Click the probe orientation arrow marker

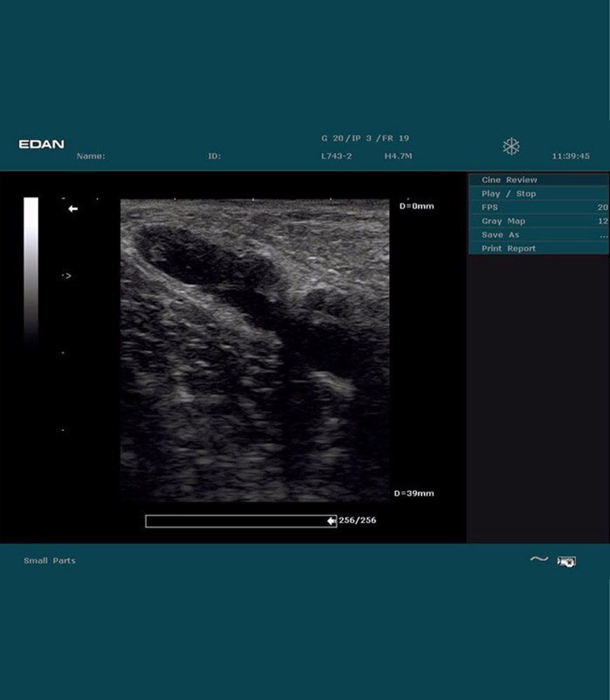tap(73, 209)
